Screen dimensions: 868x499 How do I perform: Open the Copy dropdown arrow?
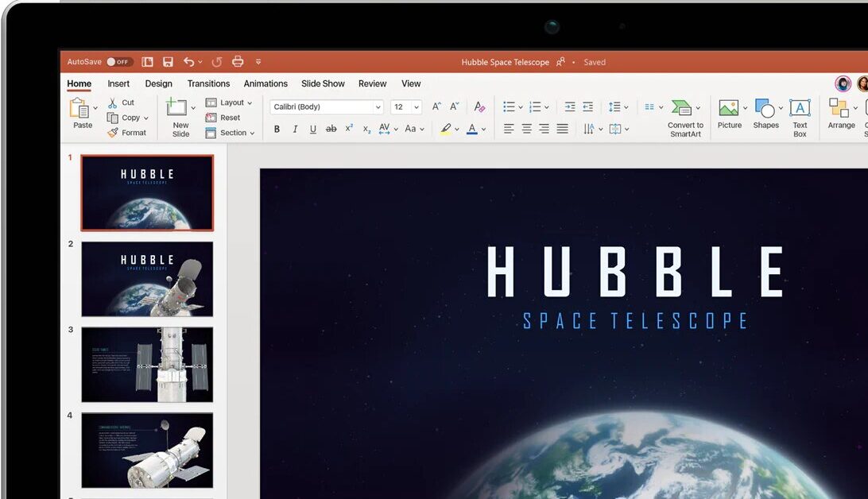pyautogui.click(x=146, y=118)
